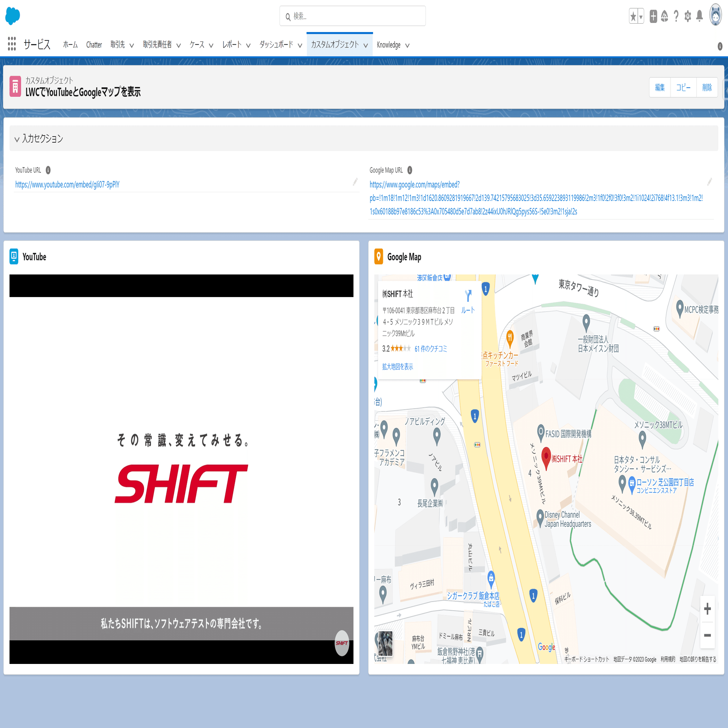
Task: Click the 編集 button
Action: [660, 87]
